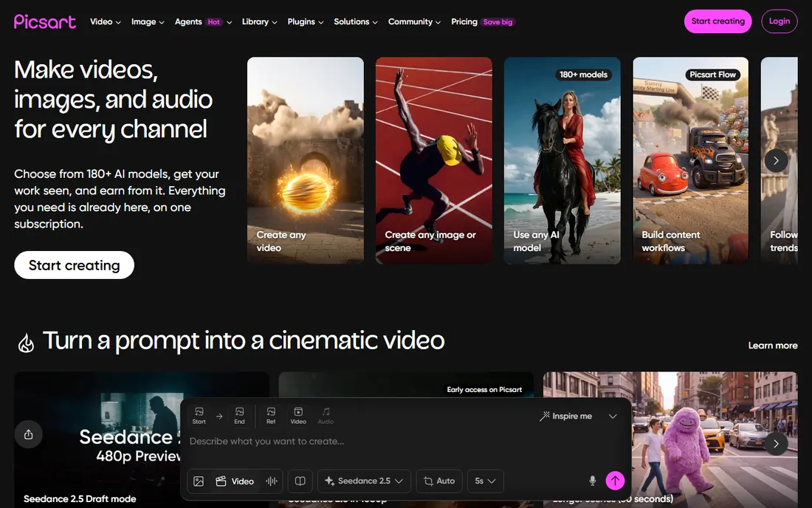This screenshot has width=812, height=508.
Task: Click the Learn more link
Action: (x=773, y=346)
